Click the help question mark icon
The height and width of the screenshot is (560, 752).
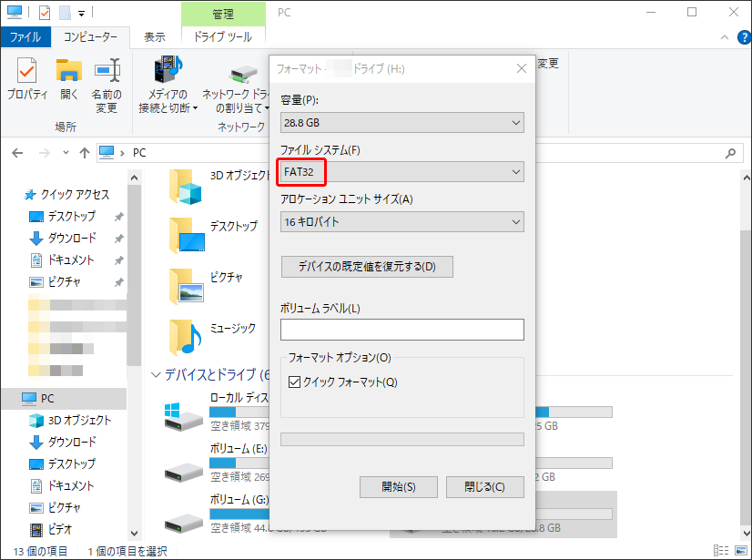point(744,37)
